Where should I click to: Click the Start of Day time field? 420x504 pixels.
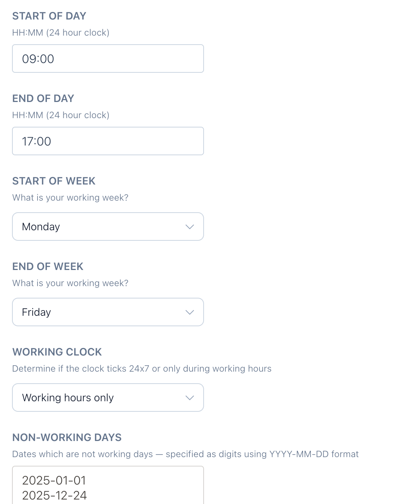tap(108, 58)
